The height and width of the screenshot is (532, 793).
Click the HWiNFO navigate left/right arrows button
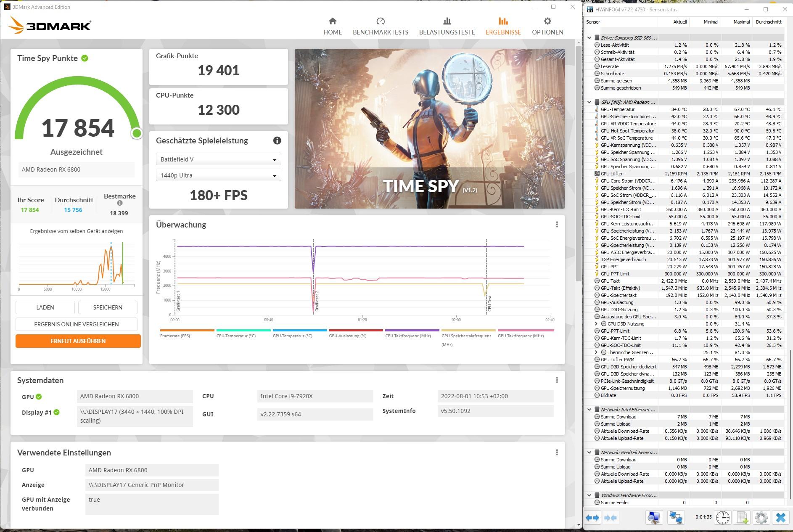click(x=592, y=518)
